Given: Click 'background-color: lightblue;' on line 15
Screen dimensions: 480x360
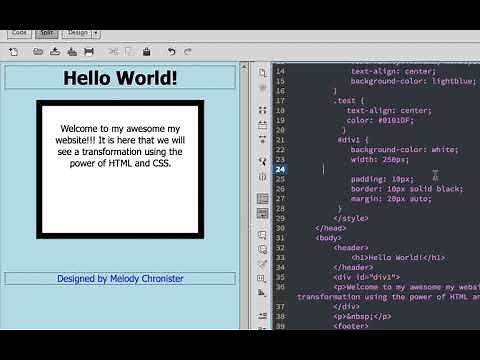Looking at the screenshot, I should [413, 81].
